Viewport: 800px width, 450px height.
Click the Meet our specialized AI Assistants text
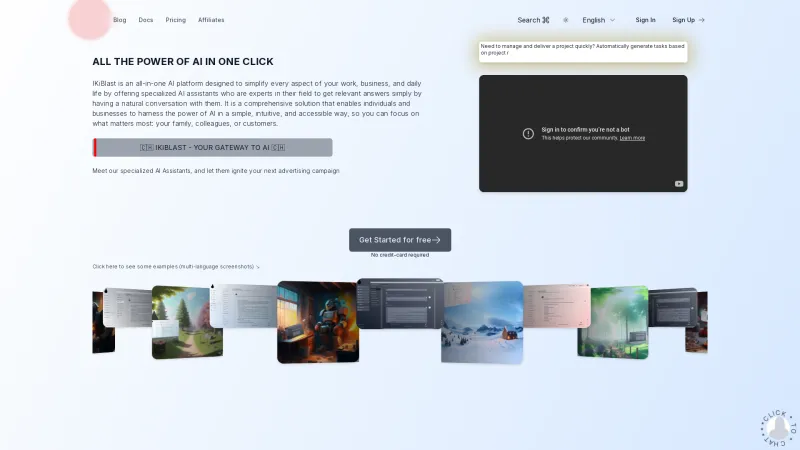point(216,171)
